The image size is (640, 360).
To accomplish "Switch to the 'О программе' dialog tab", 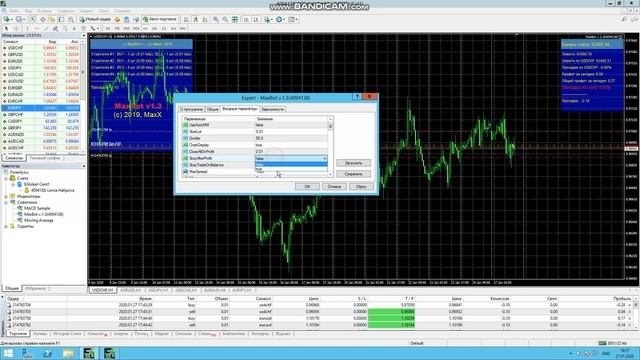I will (191, 109).
